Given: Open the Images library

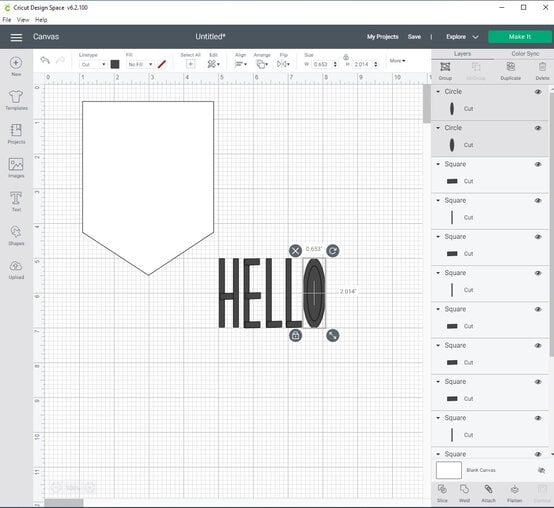Looking at the screenshot, I should [x=16, y=168].
